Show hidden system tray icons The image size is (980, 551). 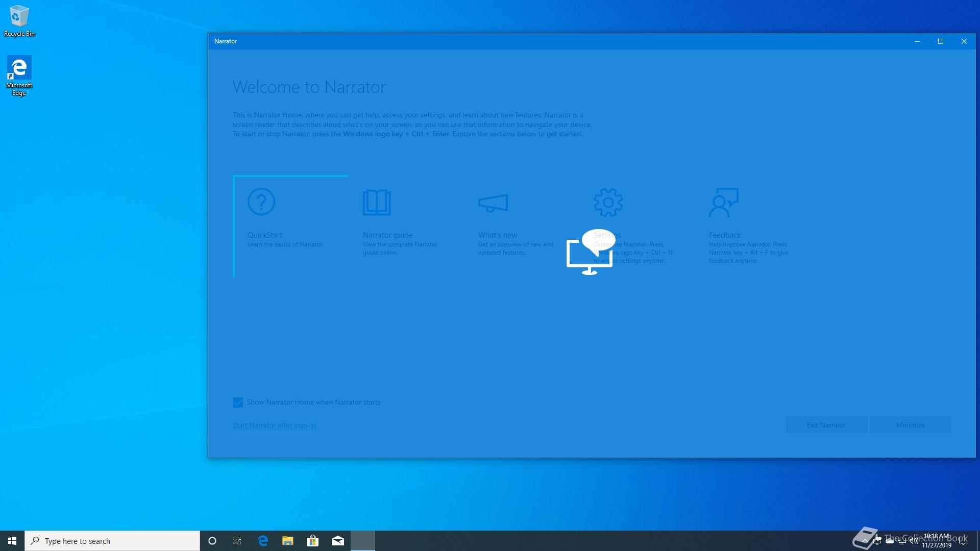point(865,541)
